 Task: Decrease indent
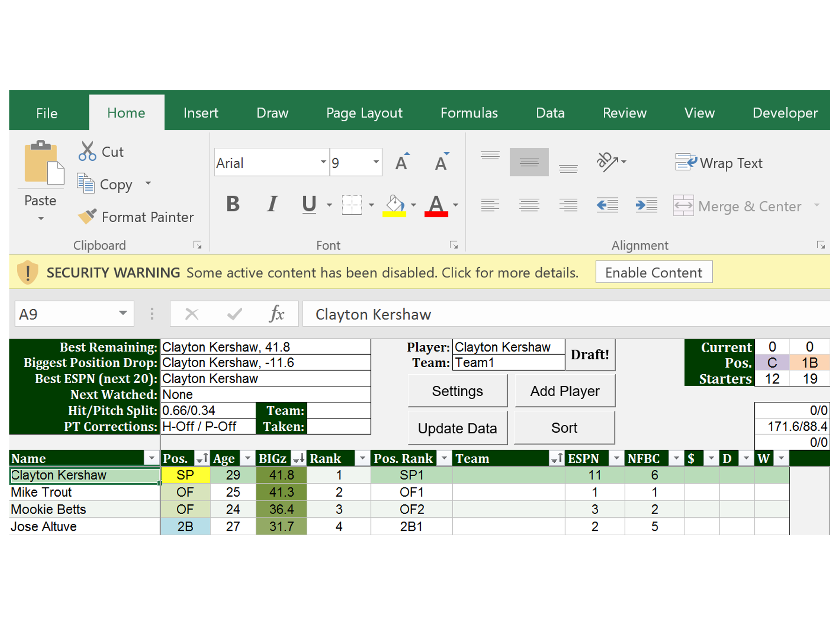[608, 205]
